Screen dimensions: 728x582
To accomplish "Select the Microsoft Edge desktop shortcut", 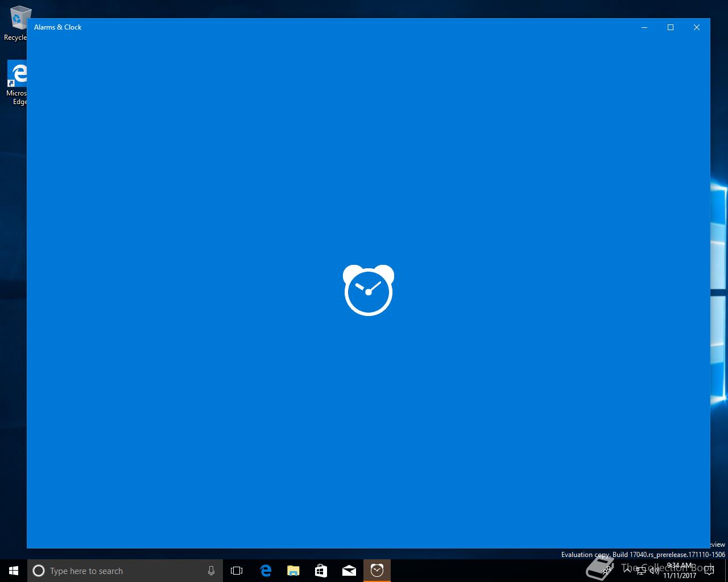I will pos(16,83).
